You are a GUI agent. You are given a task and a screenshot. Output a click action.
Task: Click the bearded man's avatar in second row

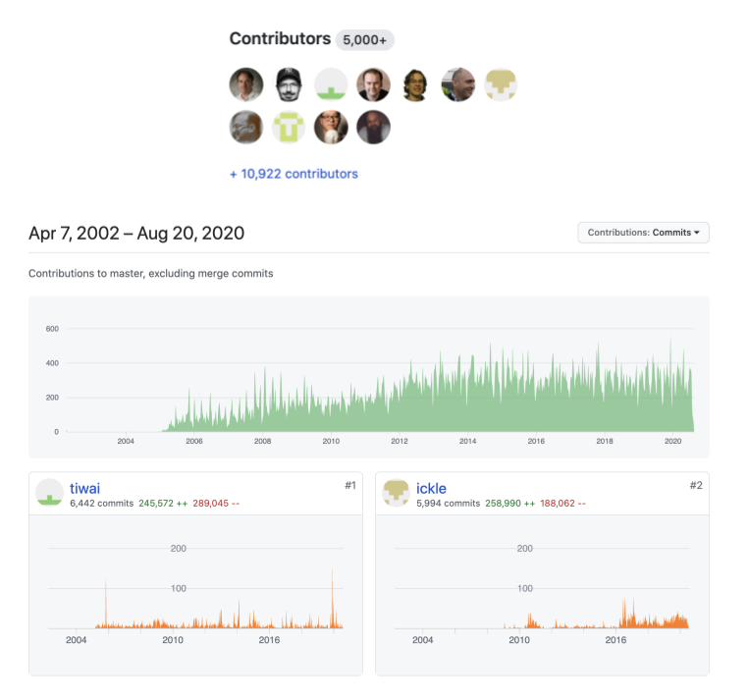click(374, 127)
